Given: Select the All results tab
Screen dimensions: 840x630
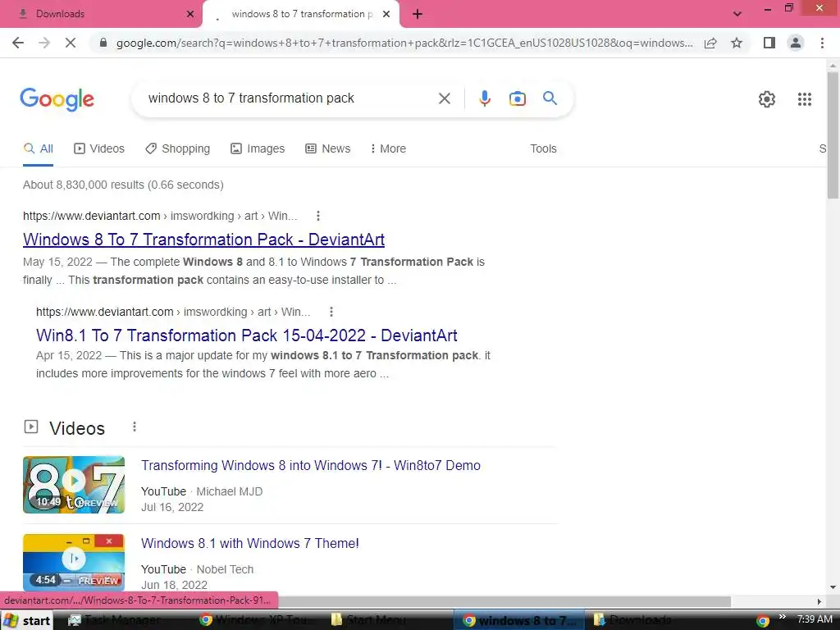Looking at the screenshot, I should 39,149.
